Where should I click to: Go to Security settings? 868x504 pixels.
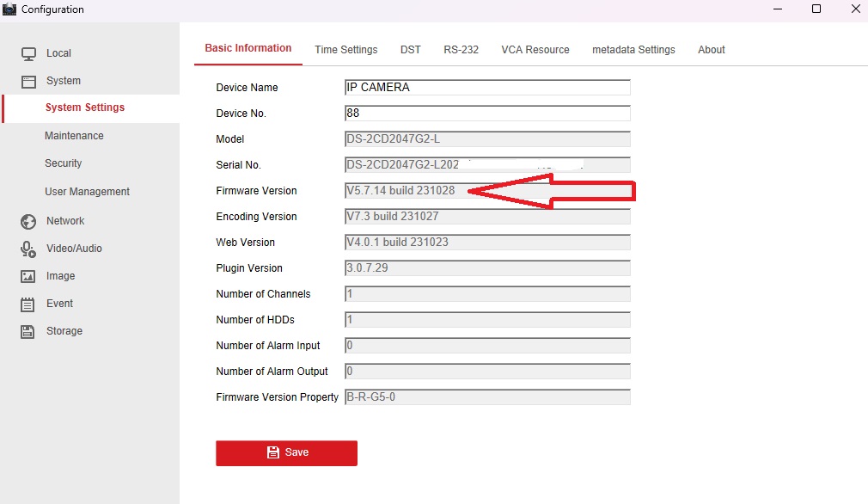pos(64,163)
